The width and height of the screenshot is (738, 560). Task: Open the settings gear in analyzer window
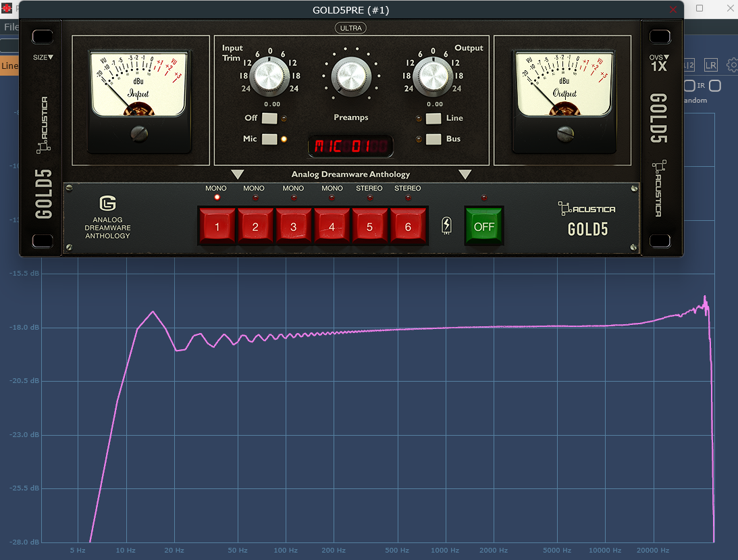coord(733,65)
